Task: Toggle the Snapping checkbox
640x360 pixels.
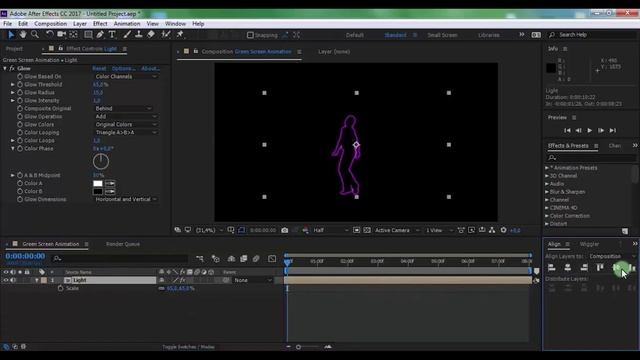Action: [250, 35]
